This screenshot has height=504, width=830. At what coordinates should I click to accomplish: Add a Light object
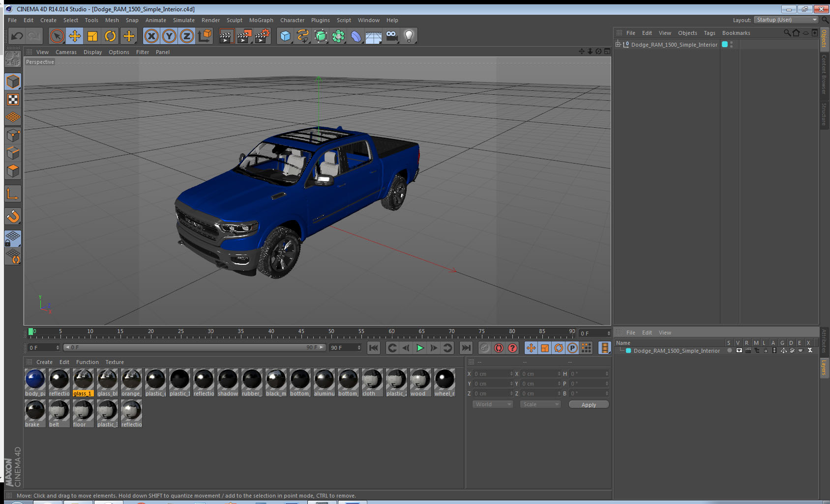click(x=409, y=36)
